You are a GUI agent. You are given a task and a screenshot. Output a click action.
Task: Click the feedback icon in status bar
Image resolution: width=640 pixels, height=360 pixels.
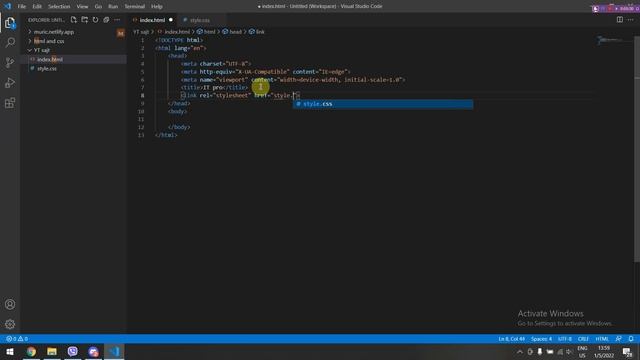pos(619,339)
